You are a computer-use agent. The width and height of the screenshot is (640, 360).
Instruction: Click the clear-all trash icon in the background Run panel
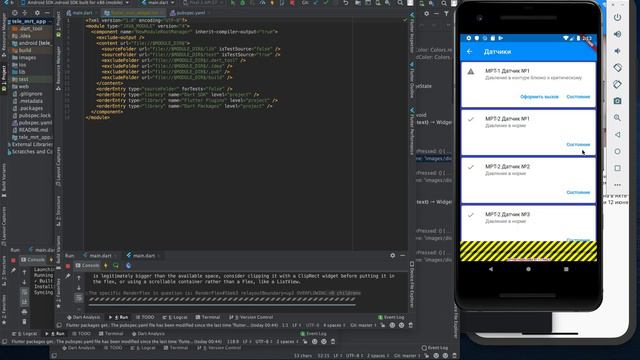[x=24, y=322]
